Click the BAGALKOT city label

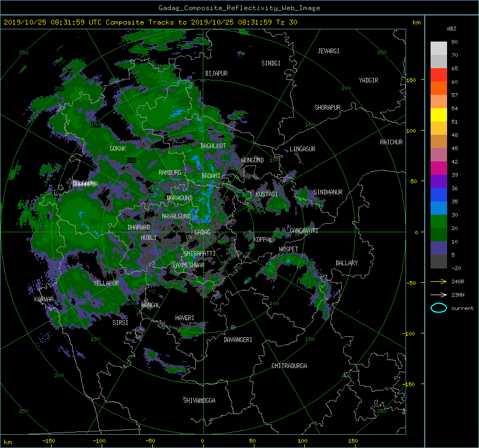[x=213, y=146]
